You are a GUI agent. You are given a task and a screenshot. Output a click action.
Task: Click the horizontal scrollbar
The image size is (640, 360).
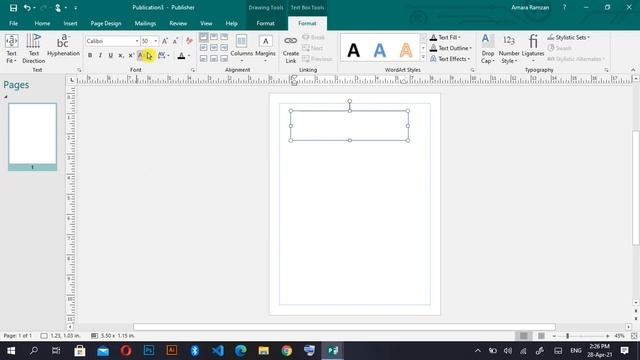(x=344, y=327)
